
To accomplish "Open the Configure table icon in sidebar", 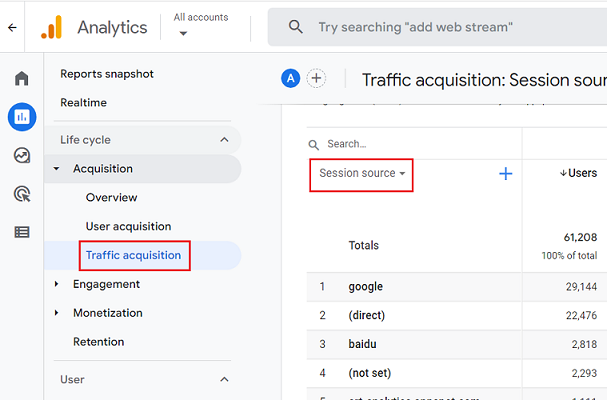I will [21, 232].
